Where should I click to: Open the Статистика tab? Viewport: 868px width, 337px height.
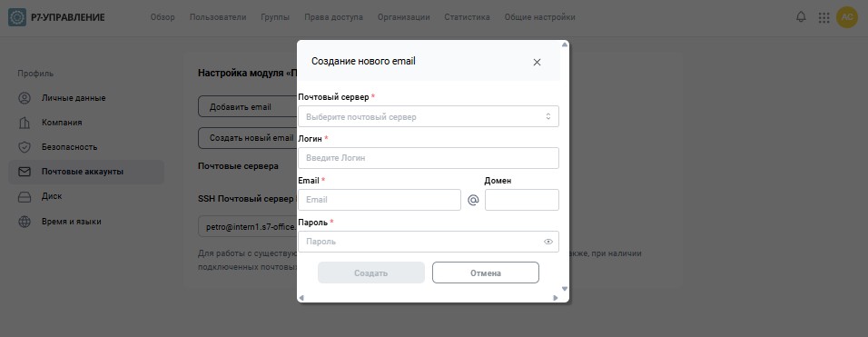467,17
